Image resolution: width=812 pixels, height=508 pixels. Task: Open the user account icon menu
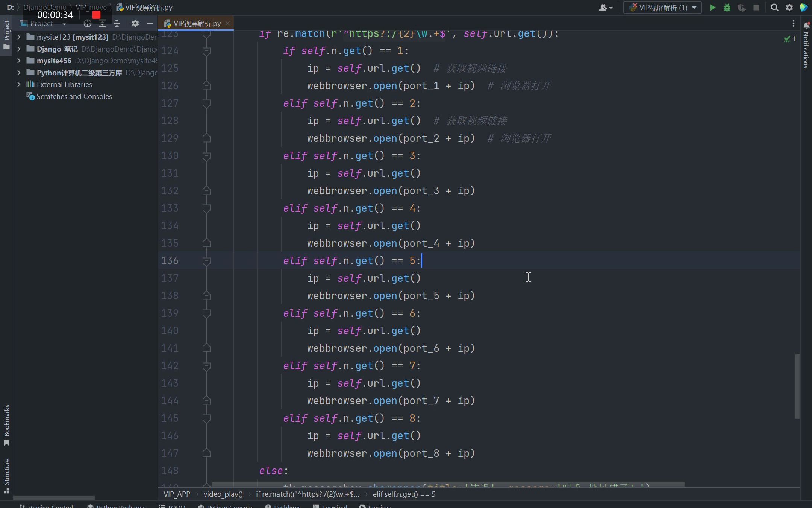point(605,8)
